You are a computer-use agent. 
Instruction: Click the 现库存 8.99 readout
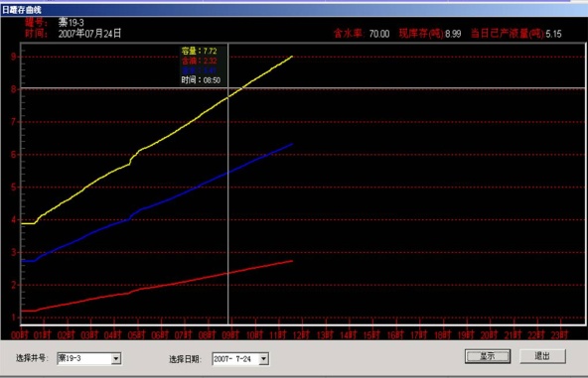pos(430,34)
